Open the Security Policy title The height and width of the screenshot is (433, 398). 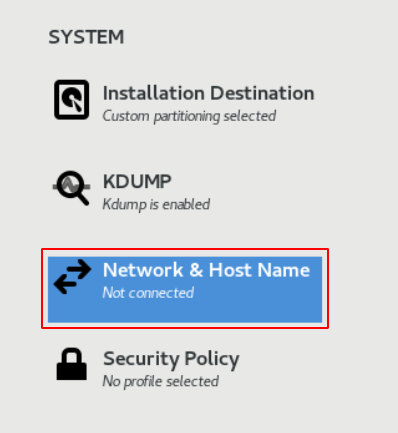point(171,359)
